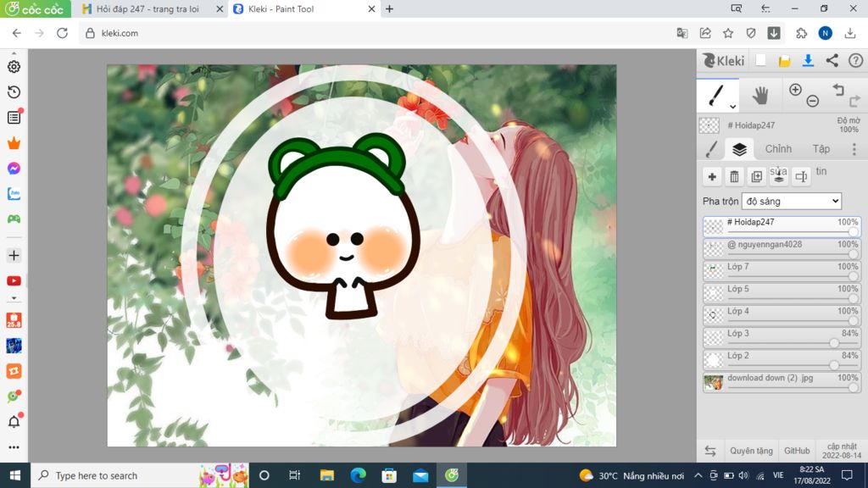Open Messenger in Cốc Cốc sidebar

coord(14,169)
